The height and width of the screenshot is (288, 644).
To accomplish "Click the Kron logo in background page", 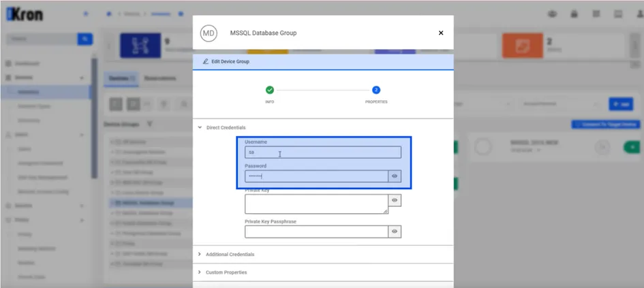I will 25,14.
